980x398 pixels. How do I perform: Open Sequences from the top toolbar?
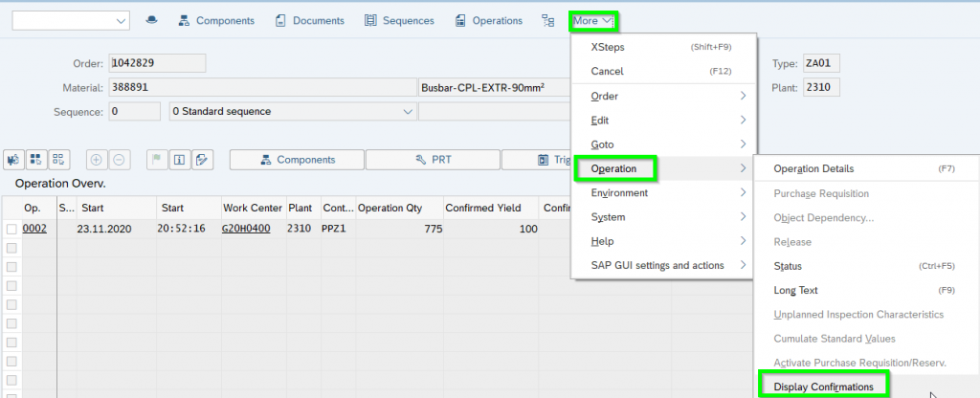(x=399, y=20)
